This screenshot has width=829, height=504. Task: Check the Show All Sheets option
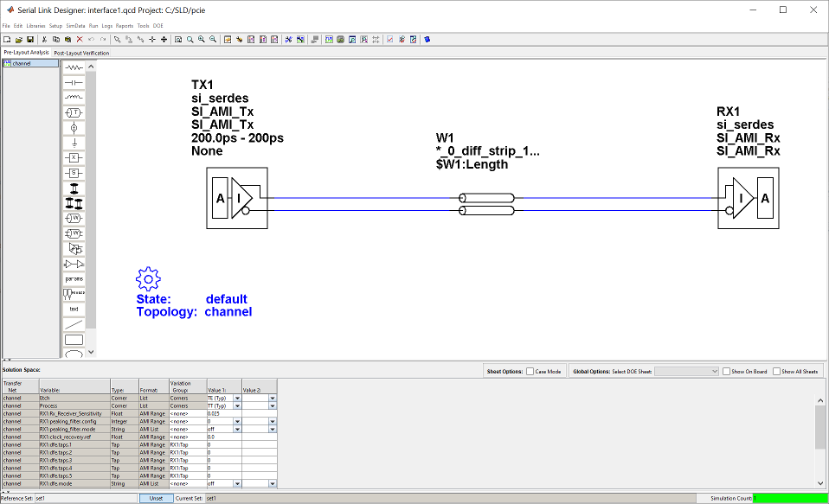777,371
